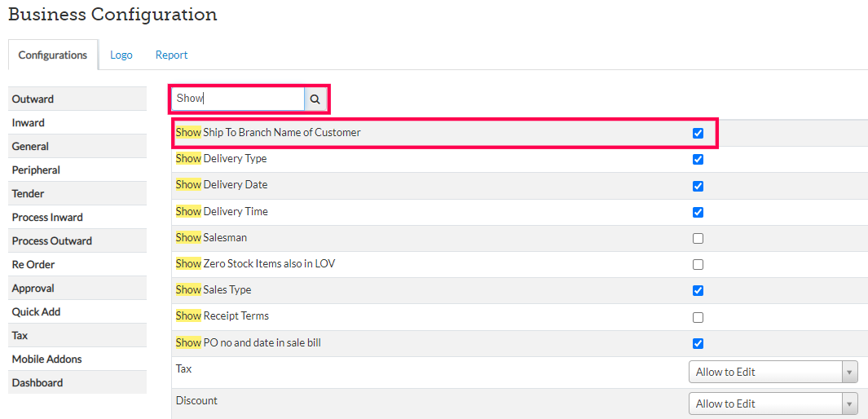Click the configuration search text field
868x419 pixels.
[x=237, y=99]
